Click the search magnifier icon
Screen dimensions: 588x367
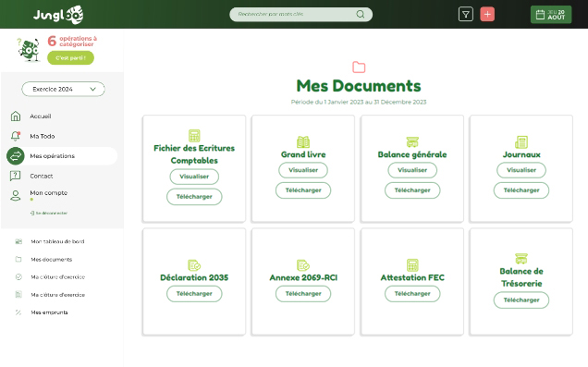pos(360,14)
